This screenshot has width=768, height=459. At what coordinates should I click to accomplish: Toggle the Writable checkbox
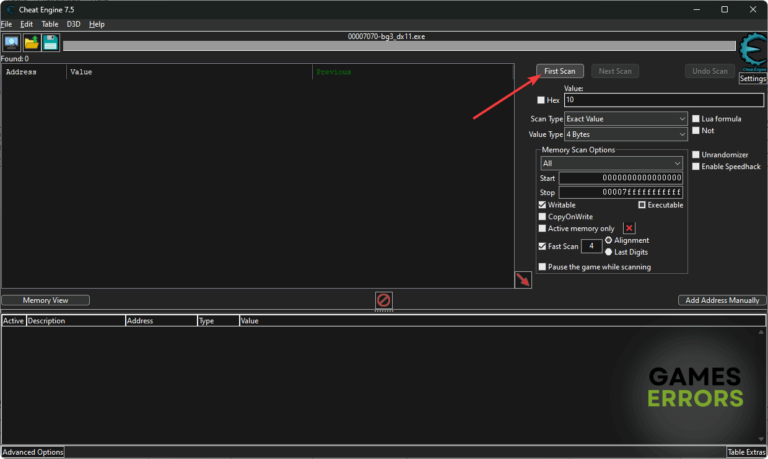click(542, 205)
